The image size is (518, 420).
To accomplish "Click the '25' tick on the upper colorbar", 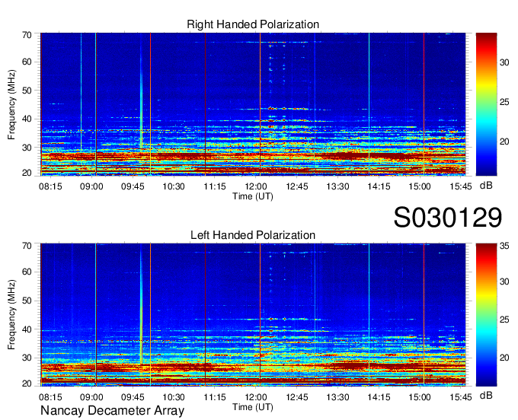I will coord(504,102).
